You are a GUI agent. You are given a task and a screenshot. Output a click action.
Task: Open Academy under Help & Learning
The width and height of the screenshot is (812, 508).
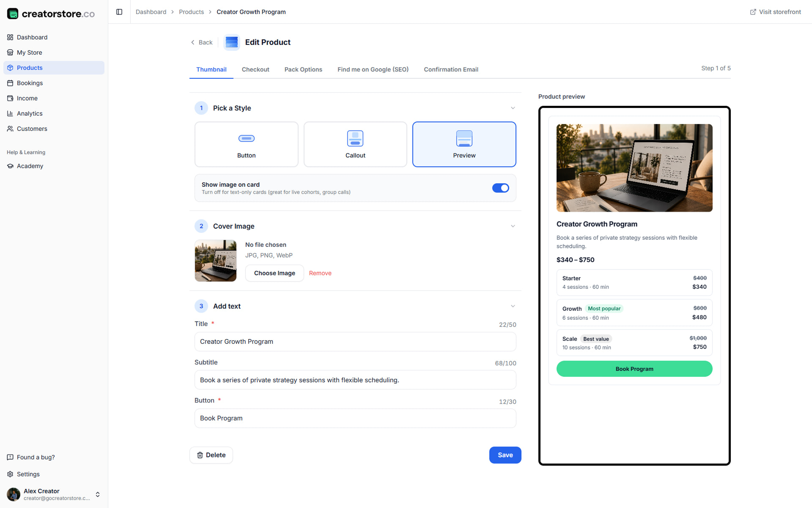(x=54, y=166)
